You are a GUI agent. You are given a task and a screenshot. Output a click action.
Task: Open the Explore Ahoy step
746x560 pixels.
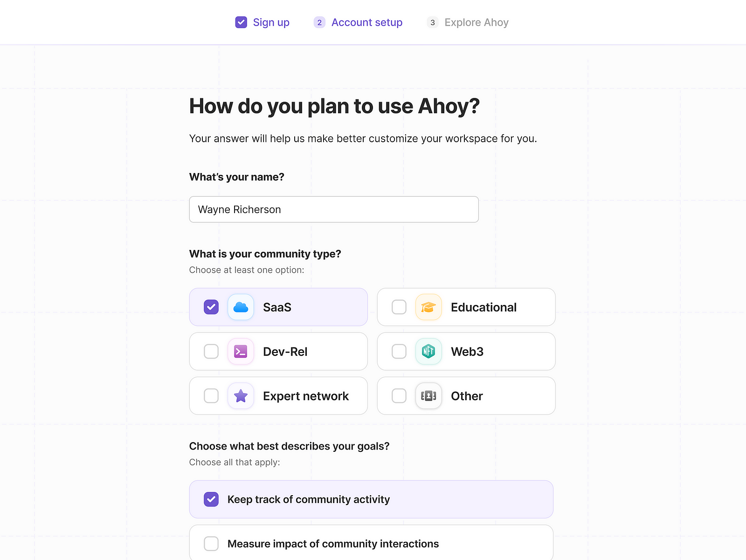476,22
